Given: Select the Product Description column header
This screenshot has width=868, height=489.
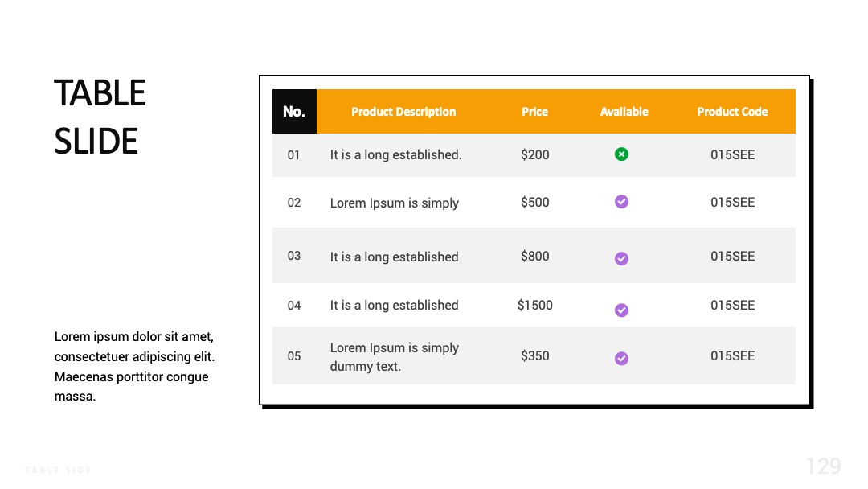Looking at the screenshot, I should point(403,112).
